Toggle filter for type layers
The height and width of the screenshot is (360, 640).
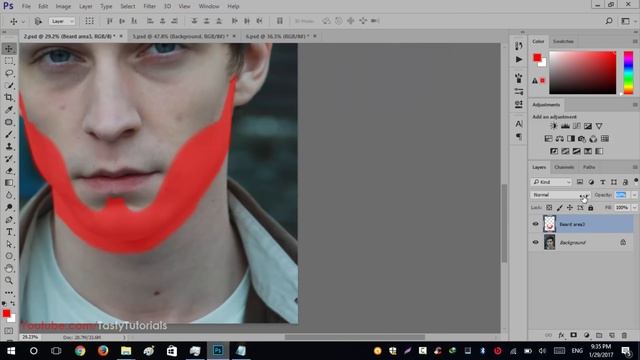tap(602, 182)
